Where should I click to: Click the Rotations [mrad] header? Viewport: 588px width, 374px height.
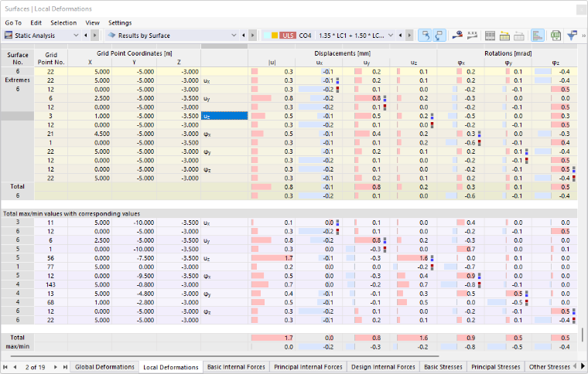pyautogui.click(x=508, y=53)
